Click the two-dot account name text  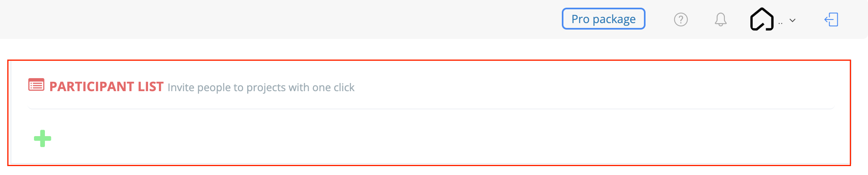click(x=780, y=23)
